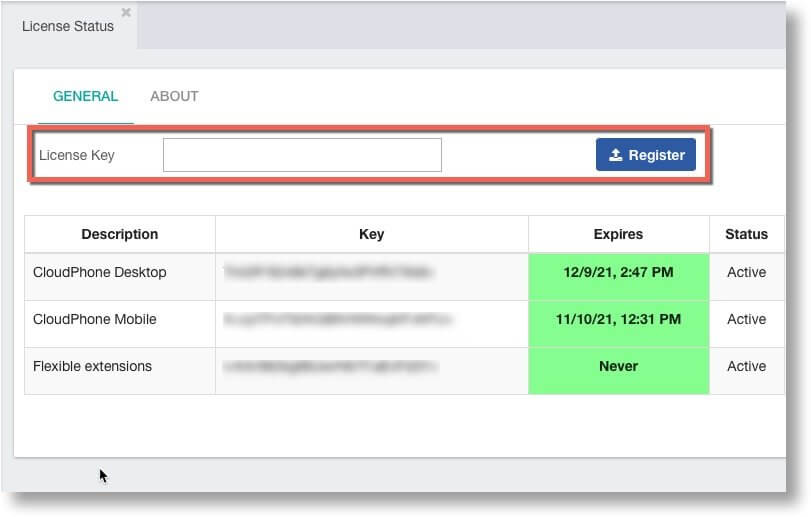The height and width of the screenshot is (517, 811).
Task: Click the Key column header
Action: point(371,234)
